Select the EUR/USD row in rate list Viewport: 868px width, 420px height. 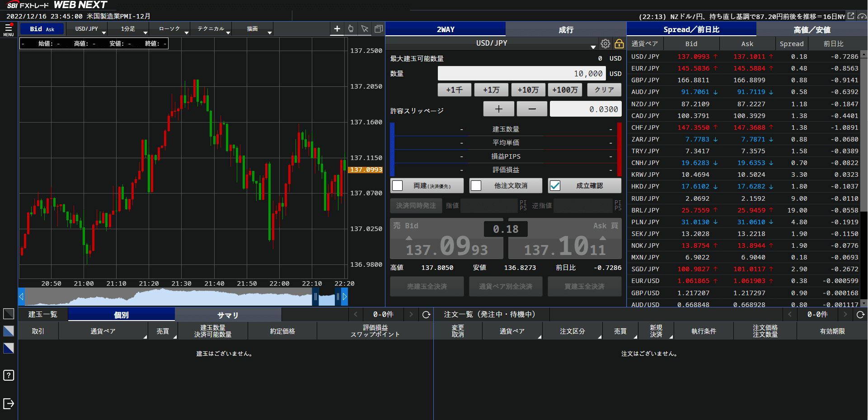[743, 281]
